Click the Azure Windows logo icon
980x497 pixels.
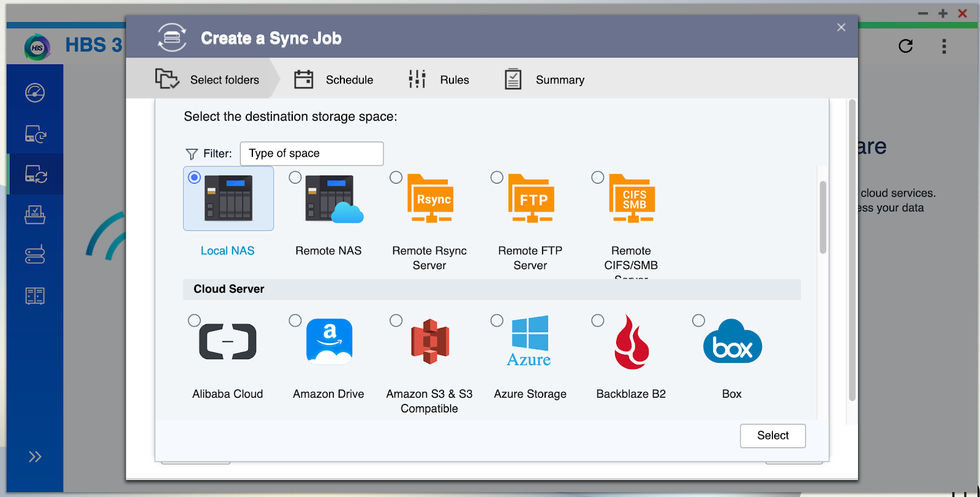(x=529, y=341)
